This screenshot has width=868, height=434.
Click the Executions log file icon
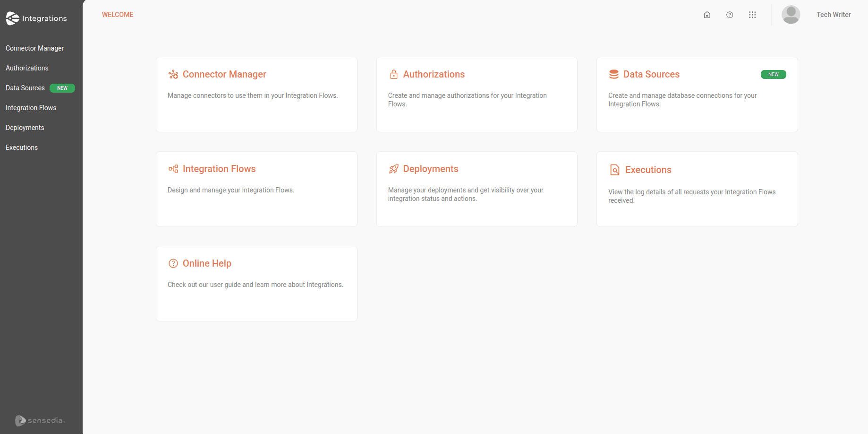coord(614,170)
